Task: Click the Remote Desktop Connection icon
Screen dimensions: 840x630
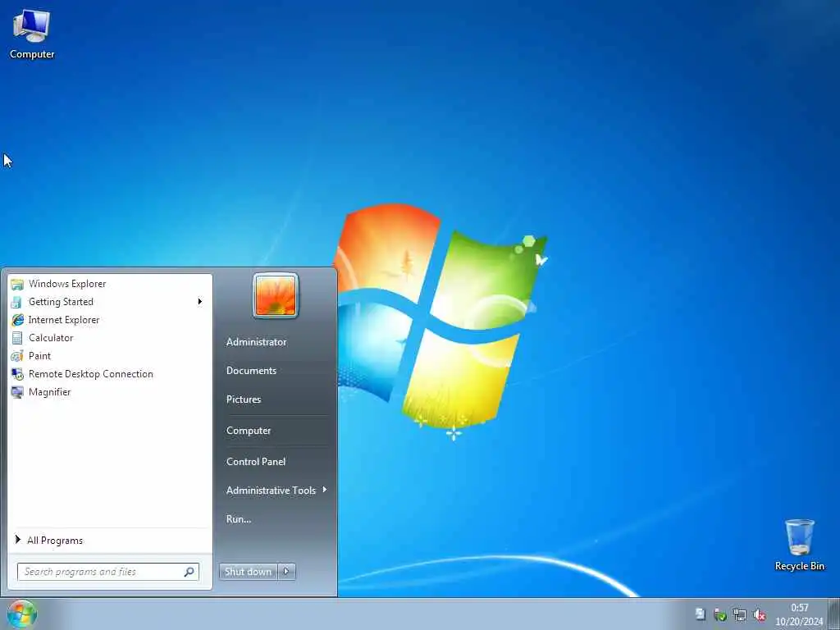Action: [x=17, y=374]
